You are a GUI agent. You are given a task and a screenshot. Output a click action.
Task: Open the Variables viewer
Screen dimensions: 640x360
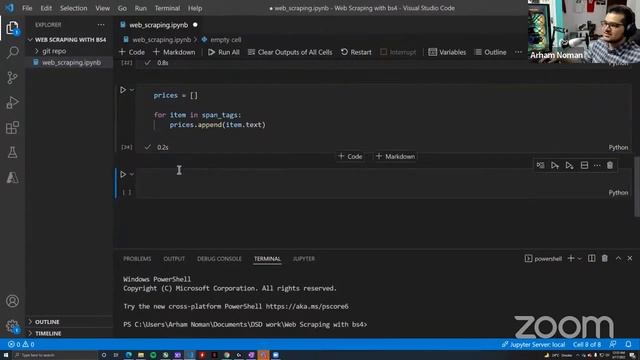click(x=447, y=52)
